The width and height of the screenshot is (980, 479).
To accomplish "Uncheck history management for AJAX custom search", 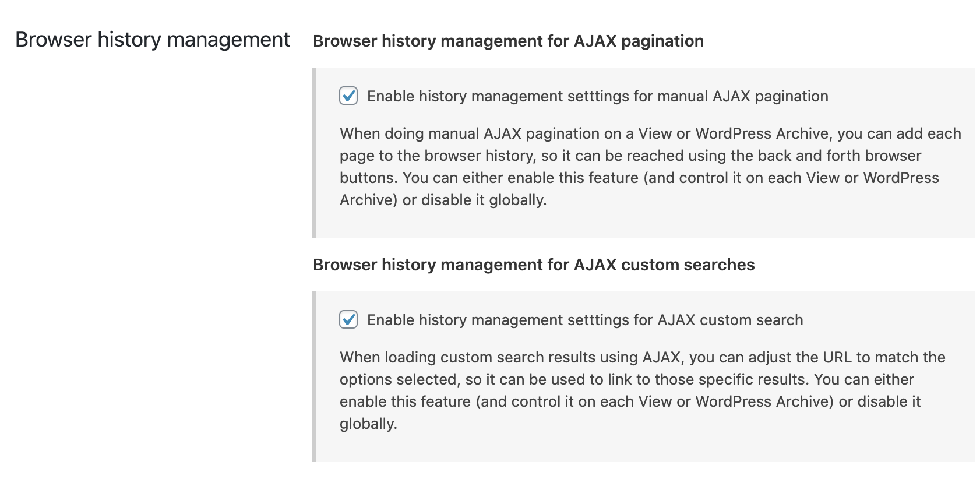I will 348,319.
